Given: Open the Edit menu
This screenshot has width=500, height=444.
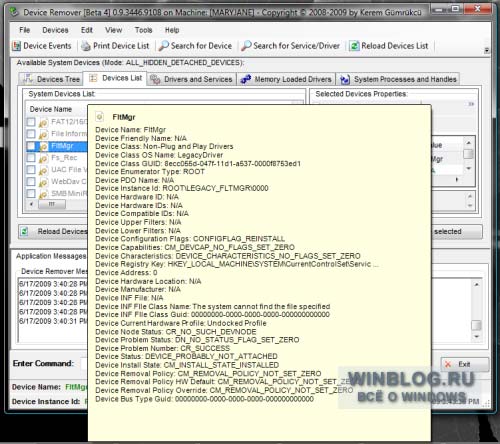Looking at the screenshot, I should coord(87,30).
